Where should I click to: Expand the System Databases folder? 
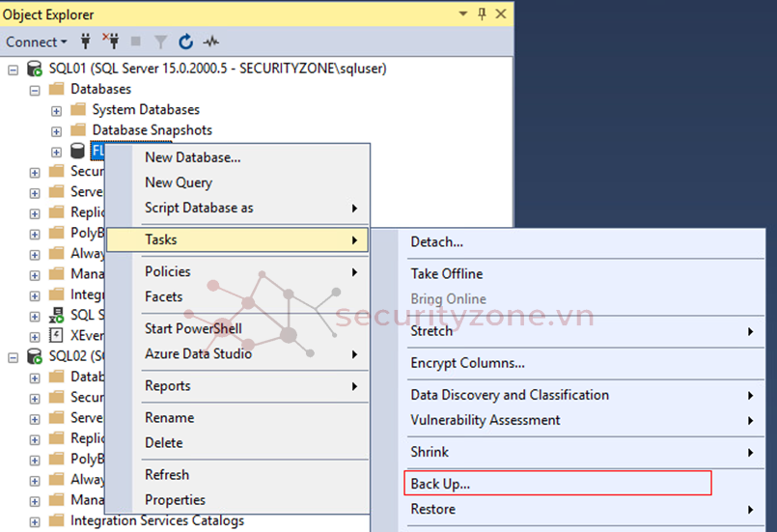(x=56, y=110)
